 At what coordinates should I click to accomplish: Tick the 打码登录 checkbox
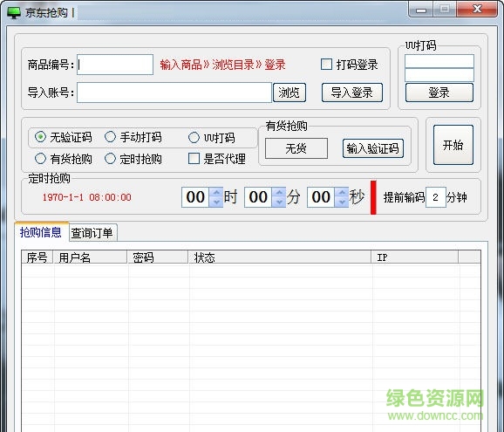326,65
